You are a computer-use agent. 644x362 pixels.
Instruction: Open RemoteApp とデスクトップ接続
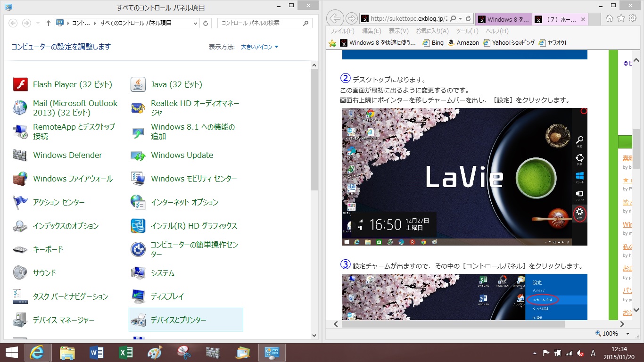pyautogui.click(x=64, y=132)
